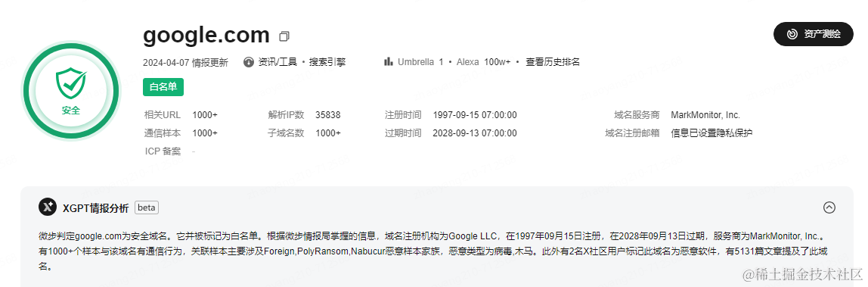Image resolution: width=868 pixels, height=287 pixels.
Task: Click the XGPT情报分析 heading
Action: [x=96, y=207]
